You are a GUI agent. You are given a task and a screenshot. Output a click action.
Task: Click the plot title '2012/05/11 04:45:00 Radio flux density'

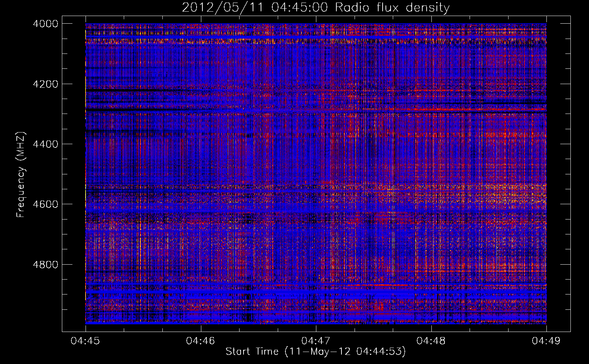coord(316,8)
